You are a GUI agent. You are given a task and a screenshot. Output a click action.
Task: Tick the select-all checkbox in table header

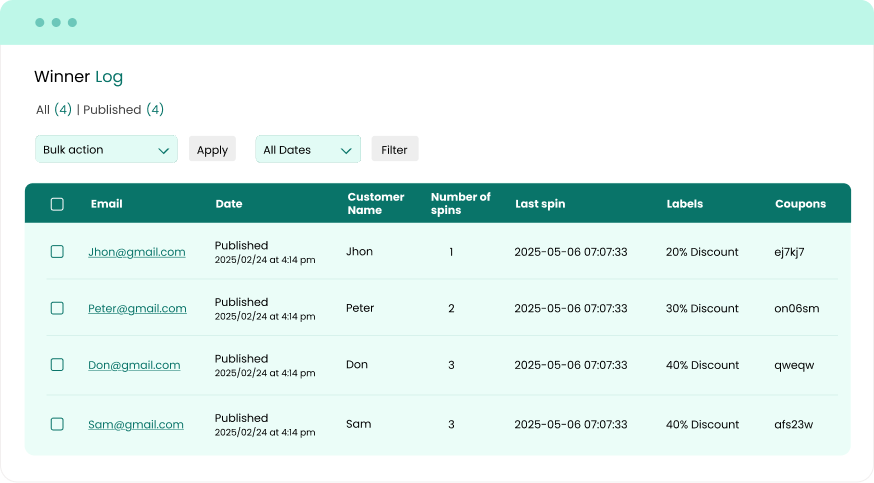pos(57,204)
